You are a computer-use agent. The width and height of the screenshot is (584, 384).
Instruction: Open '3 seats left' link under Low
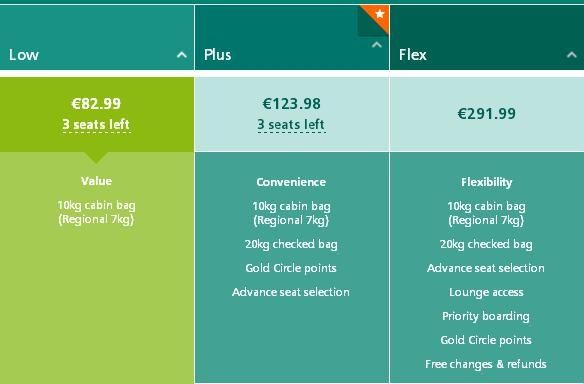pyautogui.click(x=96, y=125)
